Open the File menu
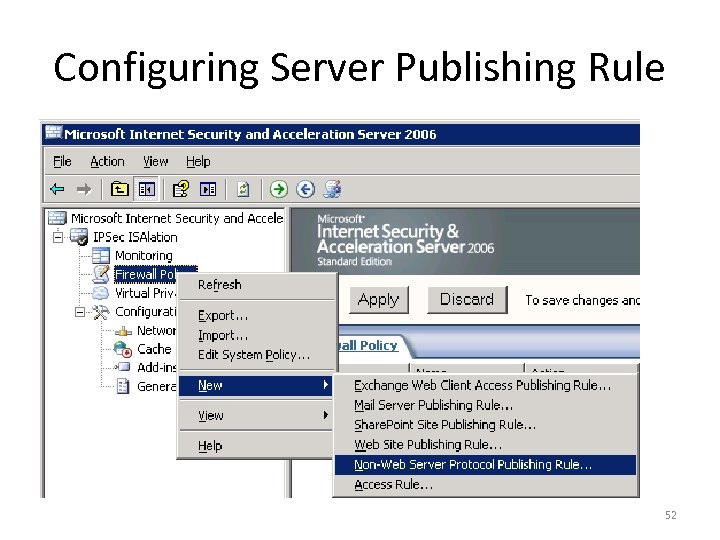The image size is (720, 540). 62,162
